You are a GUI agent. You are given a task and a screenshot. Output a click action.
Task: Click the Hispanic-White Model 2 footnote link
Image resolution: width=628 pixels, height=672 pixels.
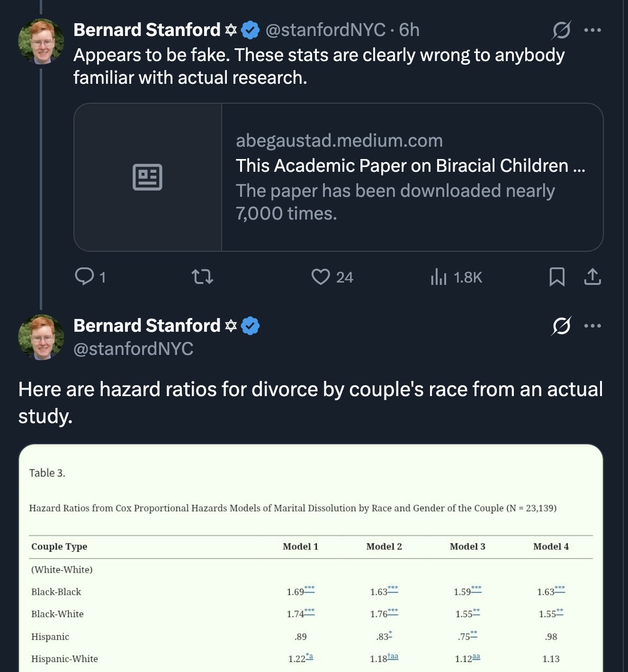click(393, 656)
